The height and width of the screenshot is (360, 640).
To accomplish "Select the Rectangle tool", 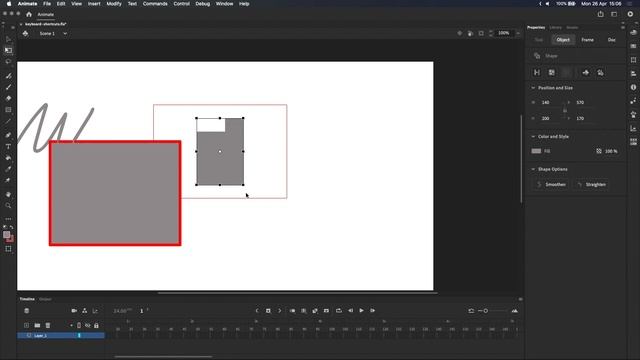I will [x=8, y=110].
